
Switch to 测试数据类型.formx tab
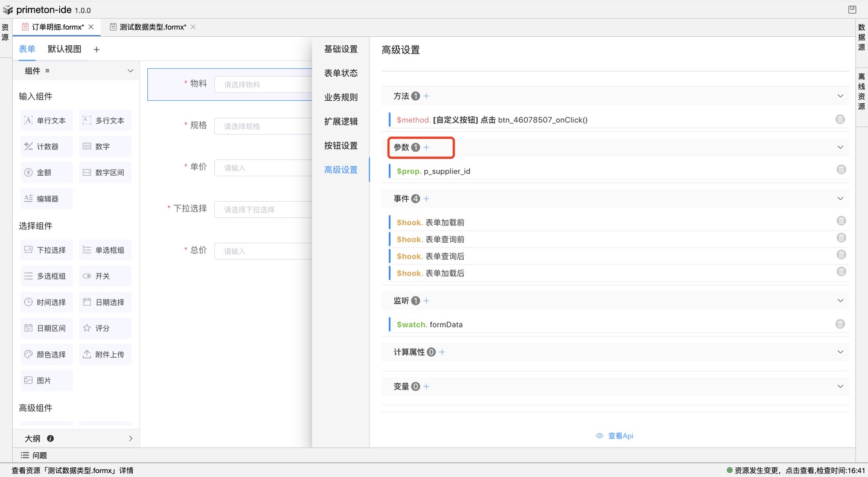[x=152, y=27]
